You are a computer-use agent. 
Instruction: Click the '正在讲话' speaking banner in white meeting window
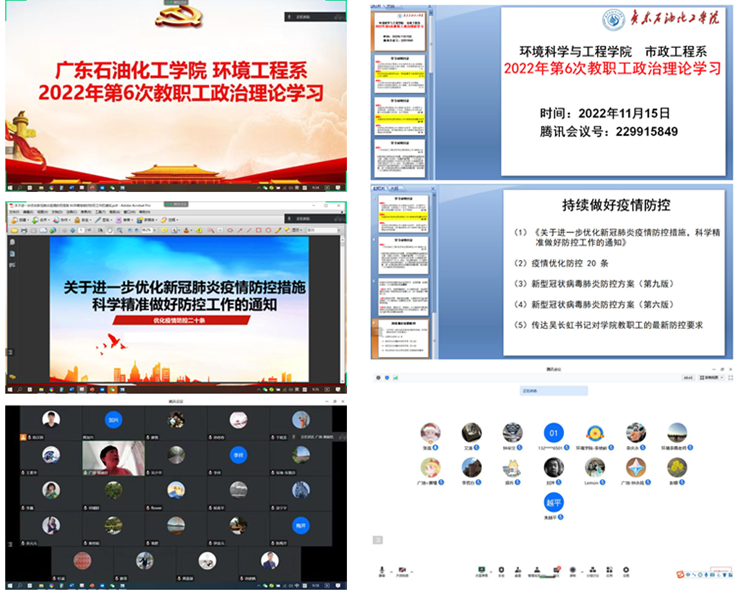coord(554,391)
